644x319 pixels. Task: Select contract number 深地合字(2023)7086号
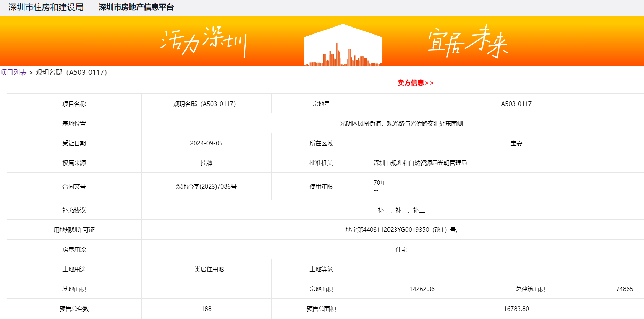pos(206,187)
